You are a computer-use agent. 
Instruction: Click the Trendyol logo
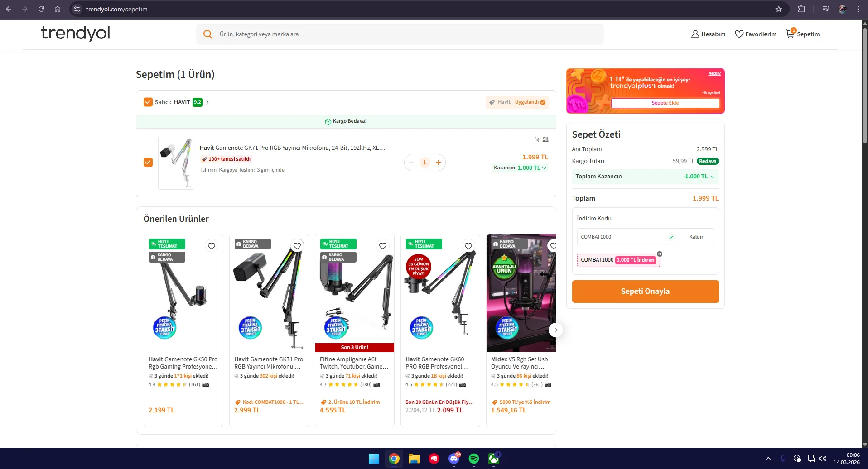click(x=75, y=33)
